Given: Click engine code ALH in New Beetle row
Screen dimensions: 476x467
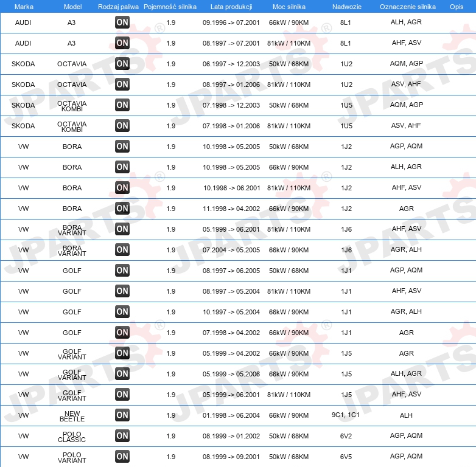Looking at the screenshot, I should [x=406, y=415].
